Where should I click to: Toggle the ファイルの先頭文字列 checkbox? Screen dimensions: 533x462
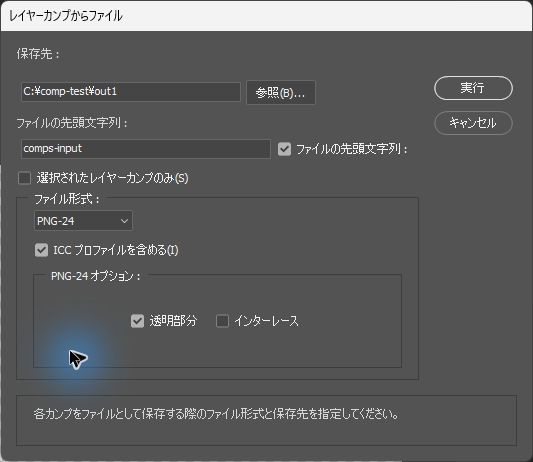click(284, 149)
